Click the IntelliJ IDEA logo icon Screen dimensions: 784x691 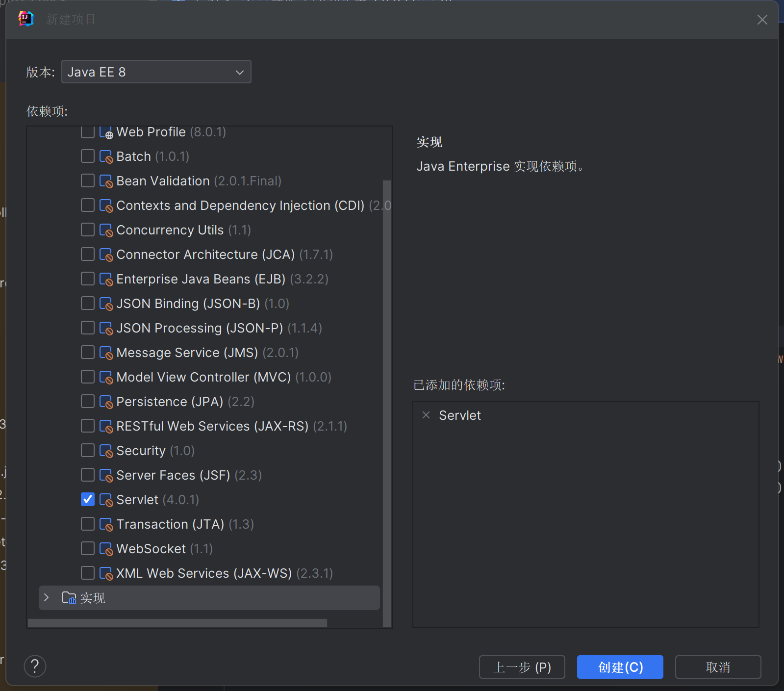pos(25,19)
